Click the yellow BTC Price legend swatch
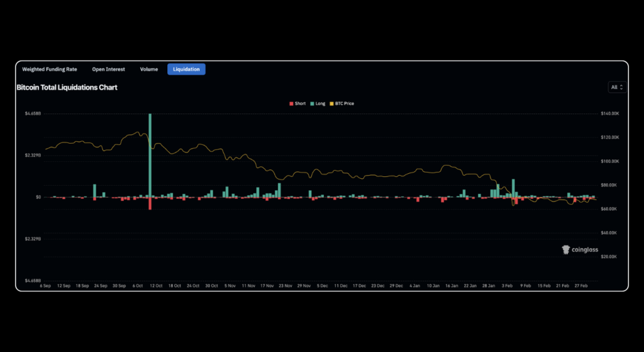Image resolution: width=644 pixels, height=352 pixels. click(332, 104)
